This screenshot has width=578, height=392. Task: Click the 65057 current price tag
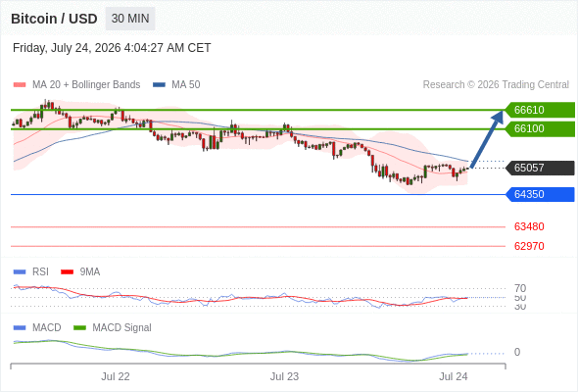click(x=540, y=168)
